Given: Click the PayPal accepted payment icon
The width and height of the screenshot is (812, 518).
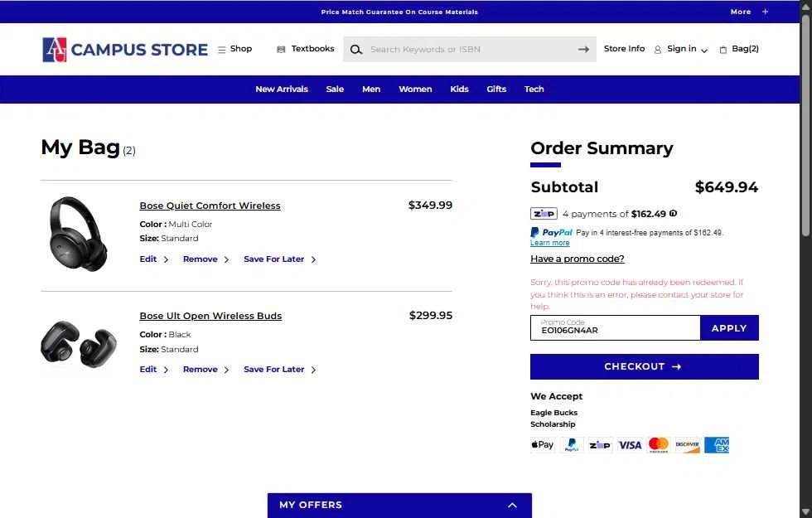Looking at the screenshot, I should pos(571,445).
